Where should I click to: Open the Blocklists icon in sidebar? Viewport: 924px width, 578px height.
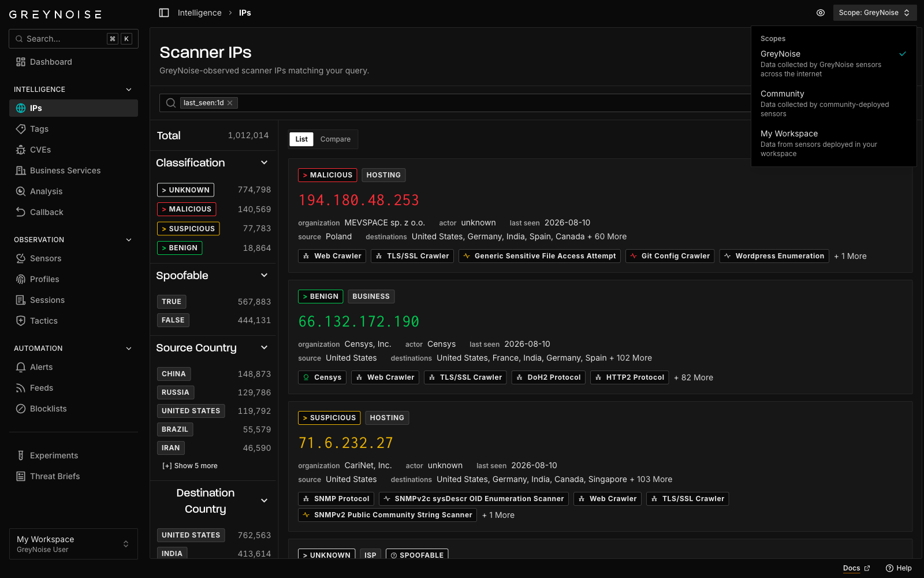click(x=21, y=409)
